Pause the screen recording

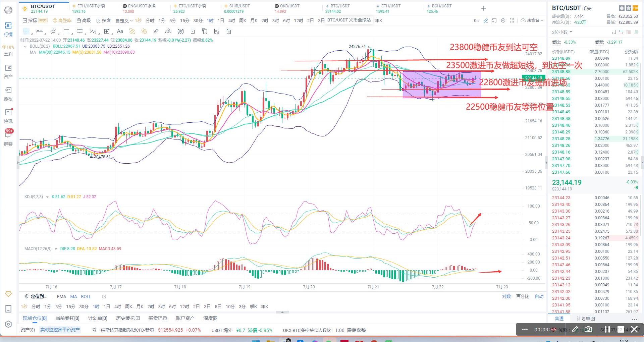(607, 330)
